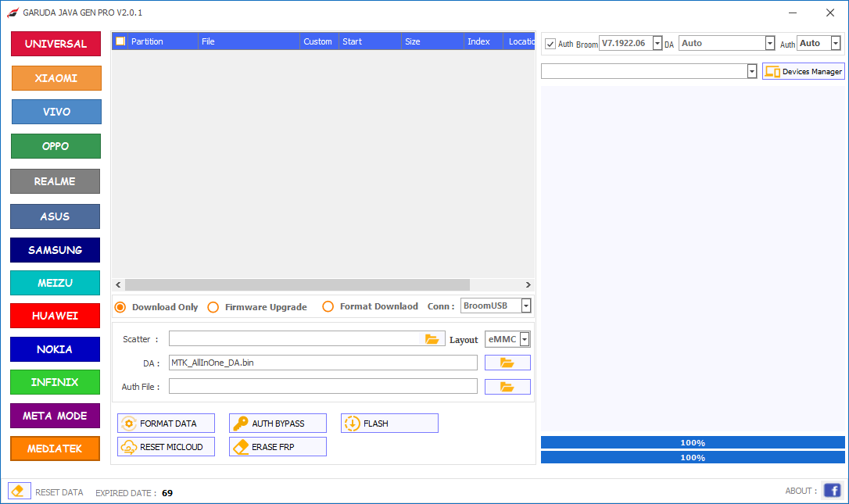Expand the Conn BroomUSB dropdown
Viewport: 849px width, 504px height.
click(x=525, y=306)
